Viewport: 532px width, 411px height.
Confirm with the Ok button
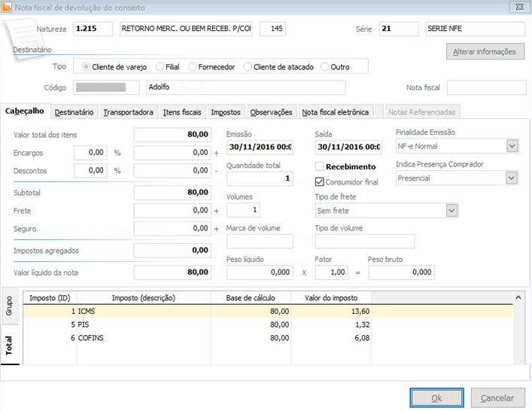point(436,397)
